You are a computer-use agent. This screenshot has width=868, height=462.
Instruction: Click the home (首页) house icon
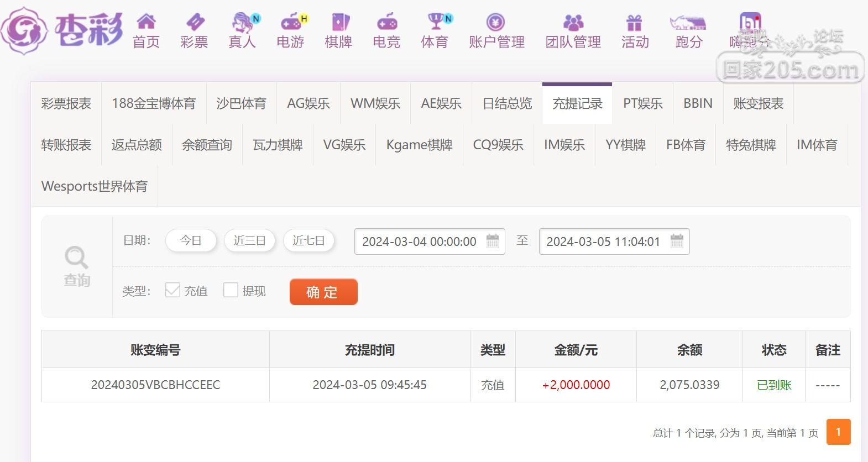[x=146, y=22]
